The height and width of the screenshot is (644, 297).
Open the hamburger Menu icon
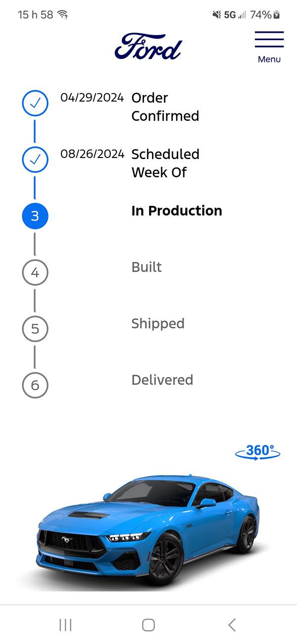coord(269,39)
